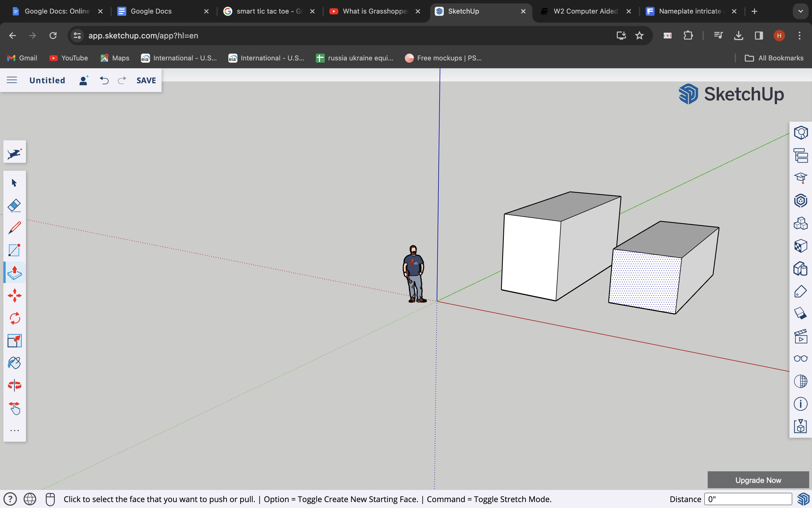
Task: Select the dotted front face of right box
Action: pyautogui.click(x=645, y=282)
